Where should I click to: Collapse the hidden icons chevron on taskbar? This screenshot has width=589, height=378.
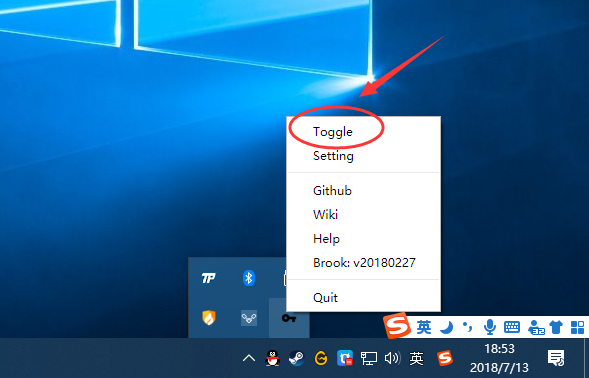pyautogui.click(x=249, y=358)
